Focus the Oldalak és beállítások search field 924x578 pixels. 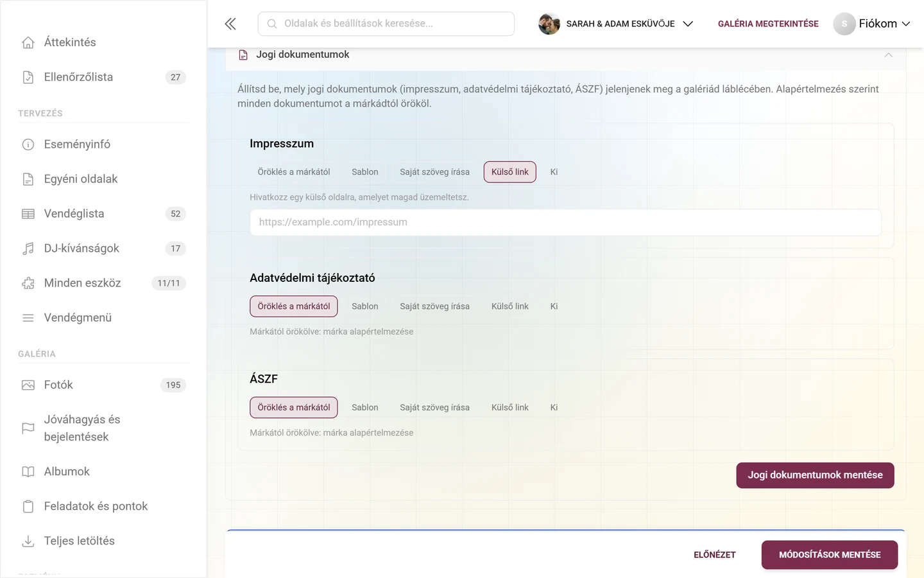tap(386, 24)
